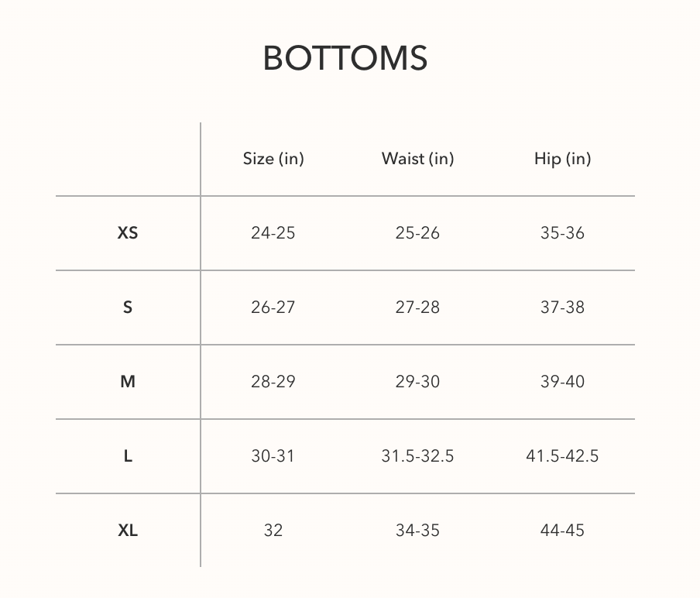
Task: Select the 44-45 hip cell
Action: tap(562, 530)
